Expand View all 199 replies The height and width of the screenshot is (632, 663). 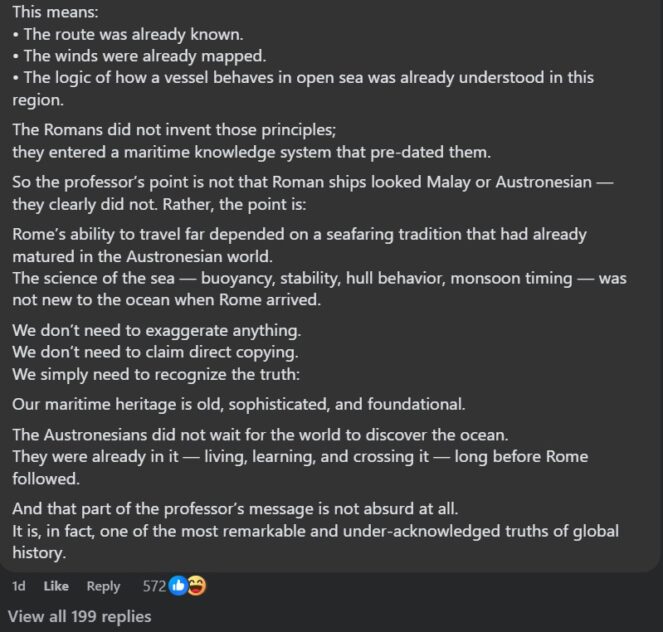tap(79, 616)
